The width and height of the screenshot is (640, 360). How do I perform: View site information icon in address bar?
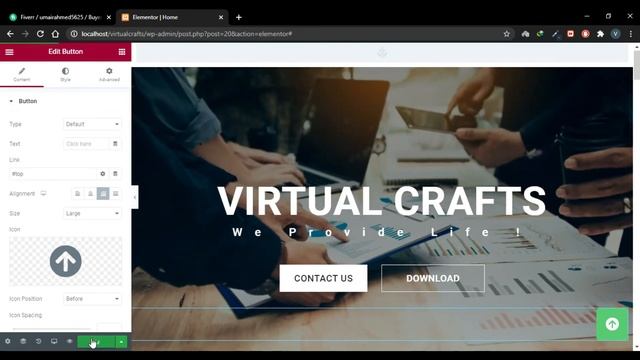(x=74, y=34)
